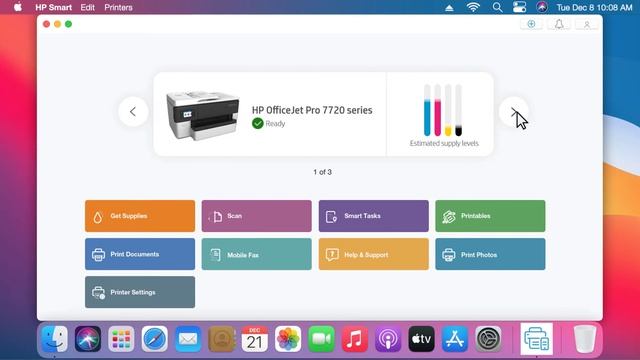Click the HP OfficeJet Pro 7720 series name
The width and height of the screenshot is (640, 360).
pos(312,110)
